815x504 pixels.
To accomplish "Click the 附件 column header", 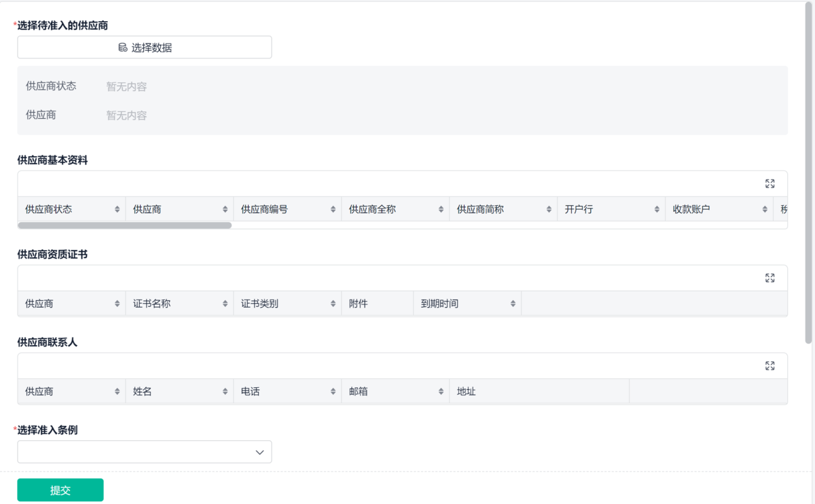I will coord(359,304).
